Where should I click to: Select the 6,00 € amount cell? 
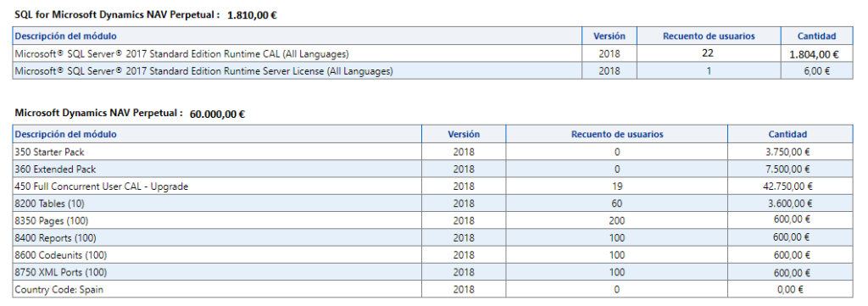(x=816, y=71)
